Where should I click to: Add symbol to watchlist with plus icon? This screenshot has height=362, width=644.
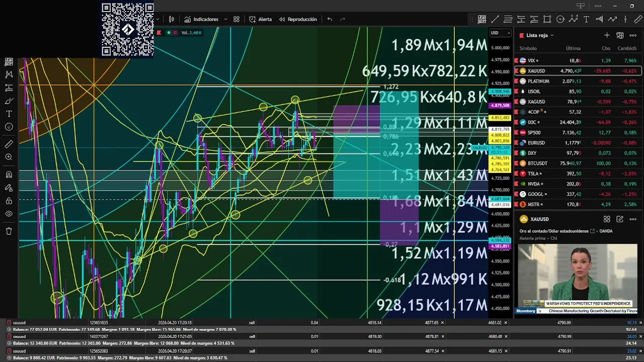(x=607, y=35)
